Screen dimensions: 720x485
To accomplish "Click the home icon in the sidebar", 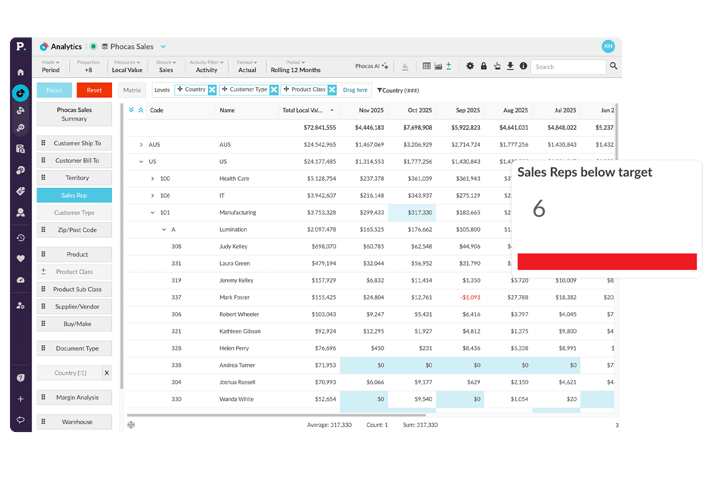I will (x=20, y=72).
